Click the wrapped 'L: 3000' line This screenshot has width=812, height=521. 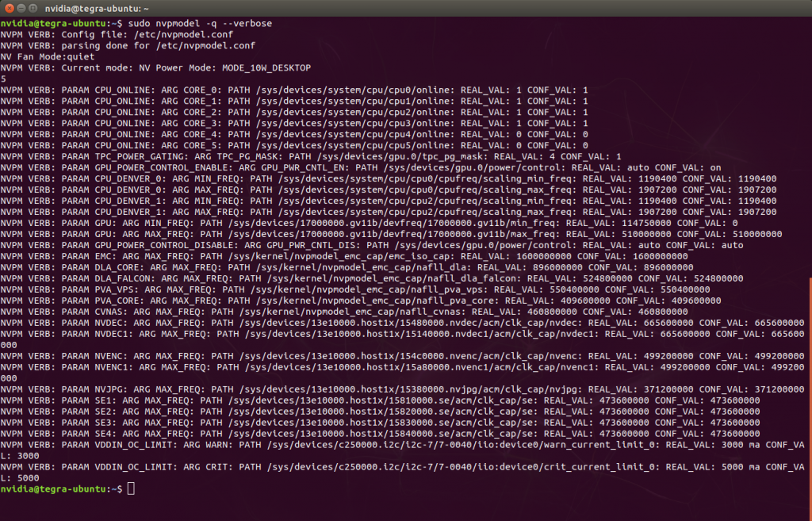tap(20, 456)
